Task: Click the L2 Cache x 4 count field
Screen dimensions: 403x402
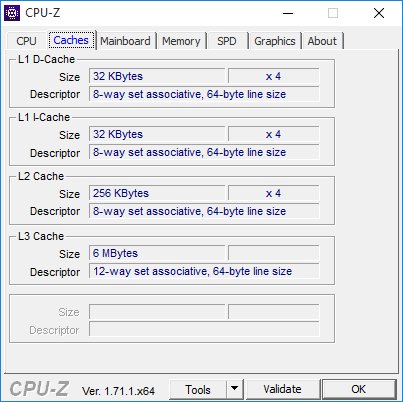Action: [274, 193]
